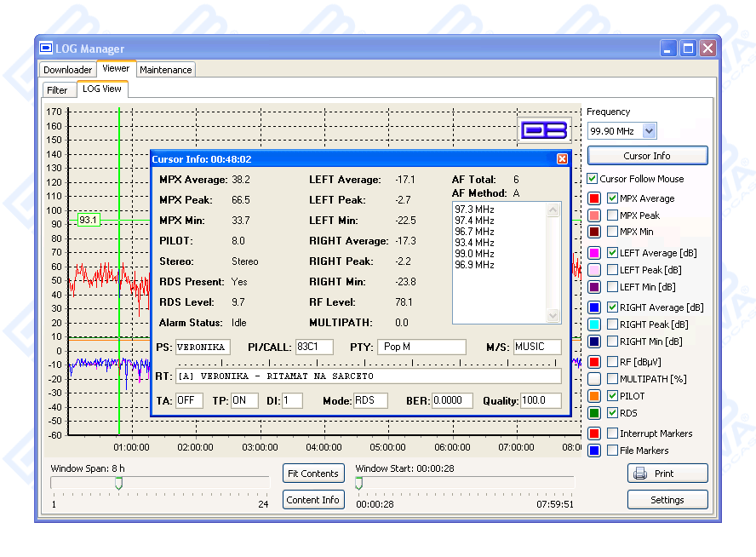Image resolution: width=756 pixels, height=557 pixels.
Task: Select the Filter sub-tab
Action: click(57, 89)
